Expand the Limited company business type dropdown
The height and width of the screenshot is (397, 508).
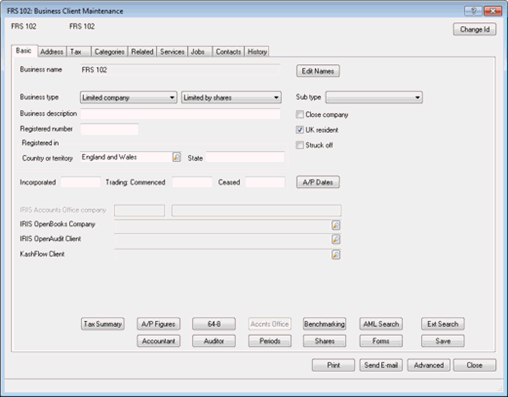128,98
